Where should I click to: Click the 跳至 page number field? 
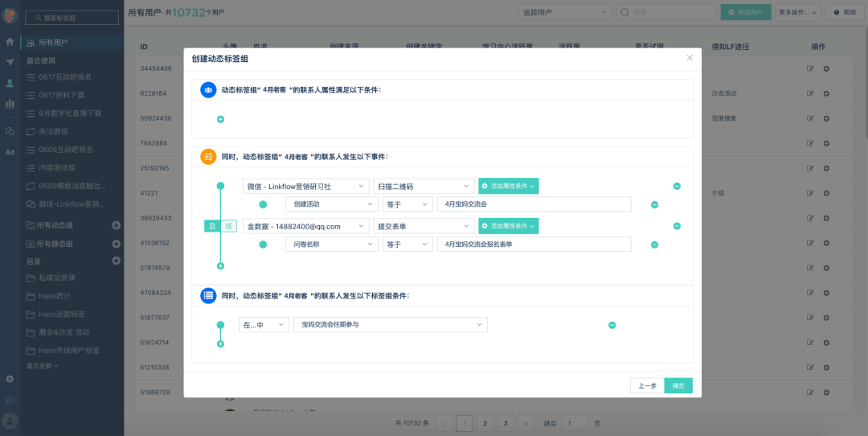coord(575,423)
